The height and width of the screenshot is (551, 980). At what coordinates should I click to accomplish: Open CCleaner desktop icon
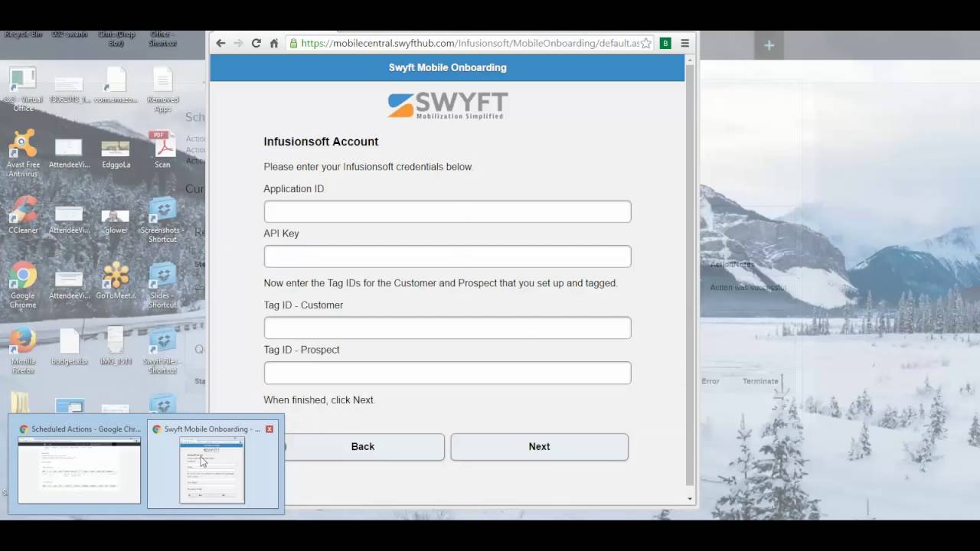coord(23,215)
